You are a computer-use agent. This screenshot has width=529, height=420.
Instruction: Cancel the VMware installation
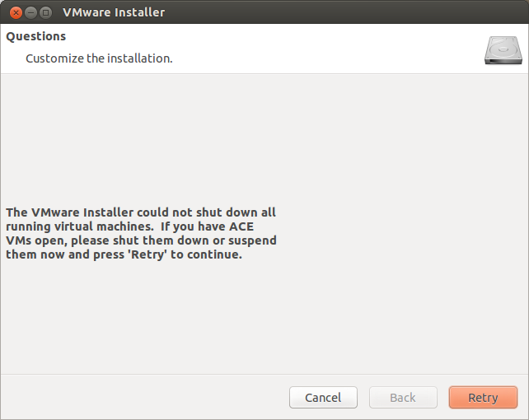tap(323, 398)
